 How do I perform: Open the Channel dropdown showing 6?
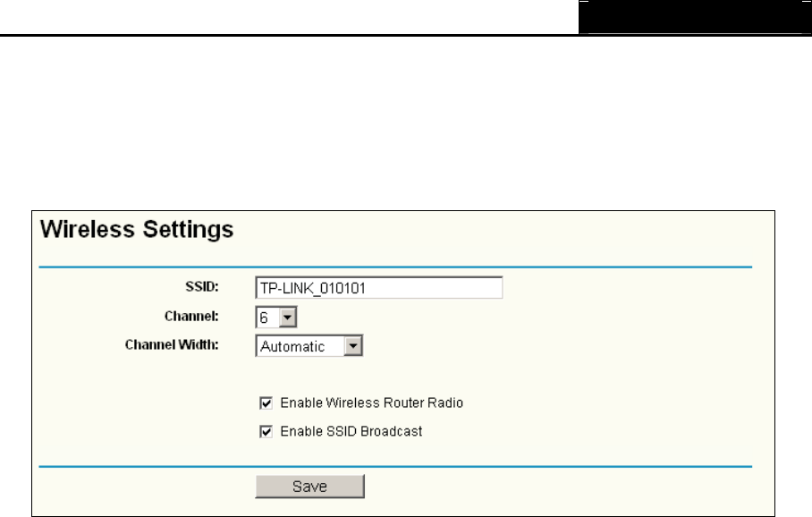tap(276, 317)
